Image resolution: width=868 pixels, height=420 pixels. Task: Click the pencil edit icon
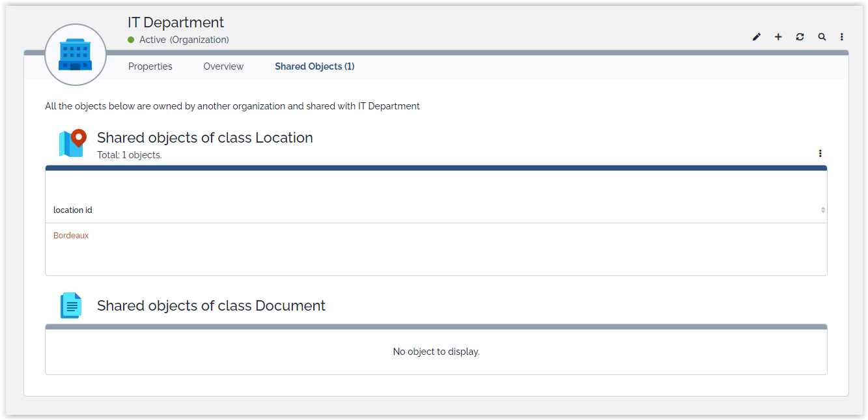(x=756, y=37)
